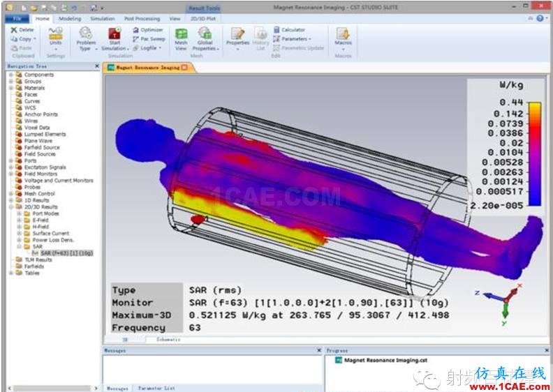
Task: Click the Delete tool in the Clipboard group
Action: point(22,30)
